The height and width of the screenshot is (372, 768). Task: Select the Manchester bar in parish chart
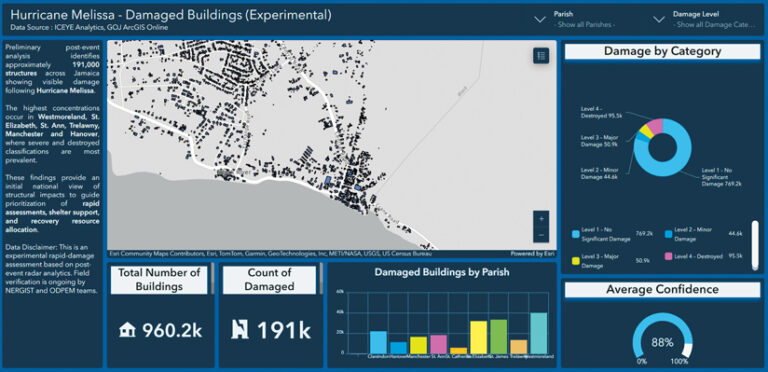click(419, 345)
